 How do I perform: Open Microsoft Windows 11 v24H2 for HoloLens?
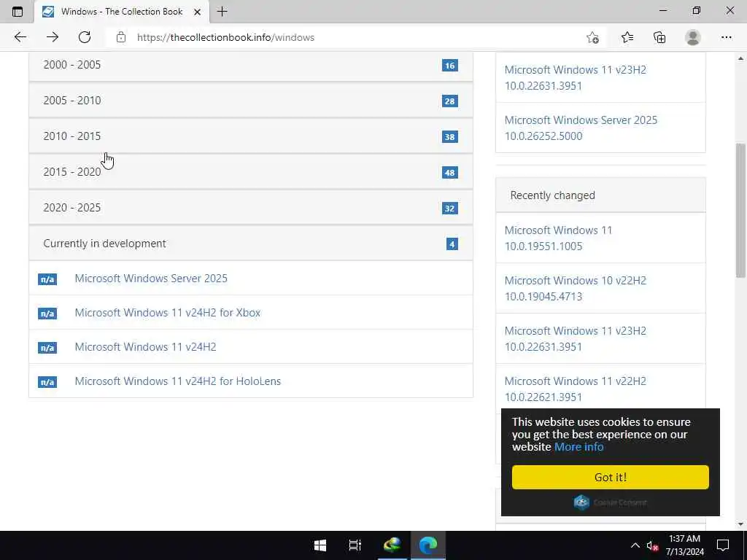178,381
